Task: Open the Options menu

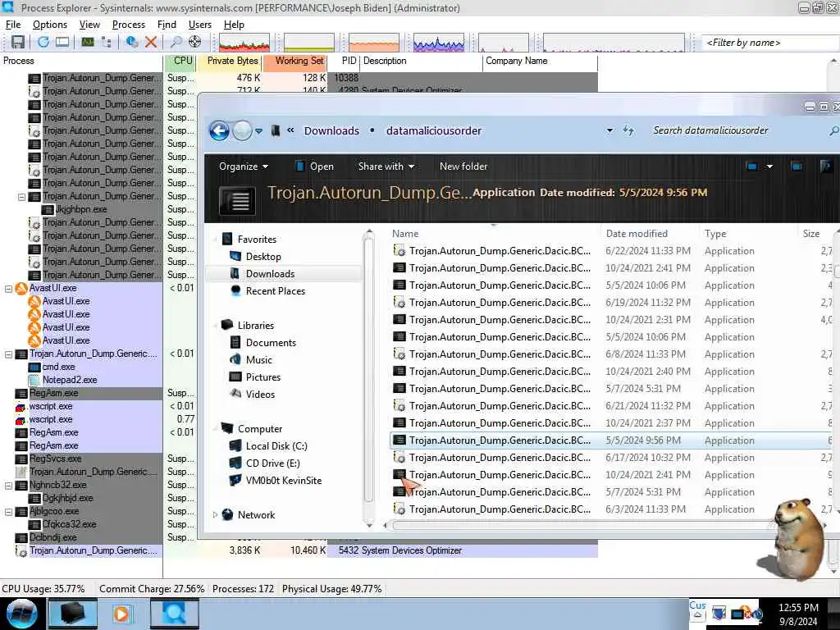Action: 50,25
